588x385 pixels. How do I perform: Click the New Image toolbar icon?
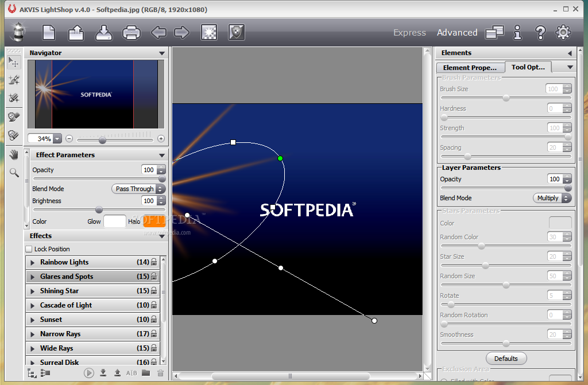point(49,33)
